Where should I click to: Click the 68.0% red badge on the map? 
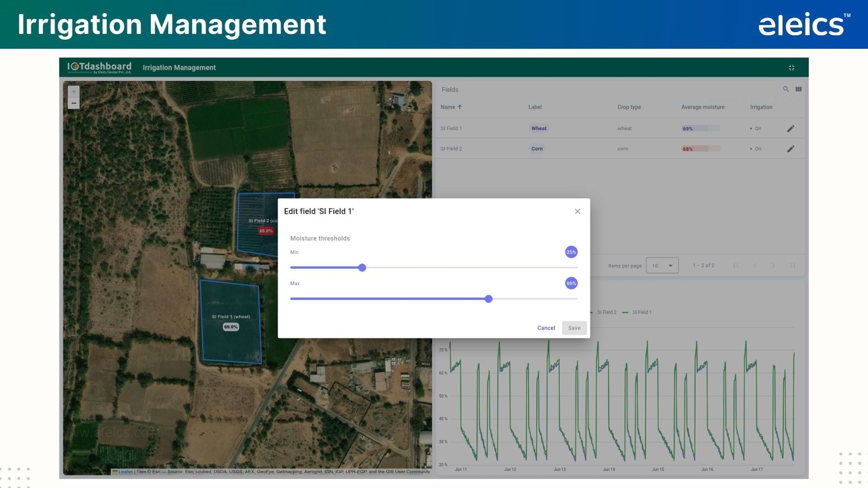click(x=266, y=231)
